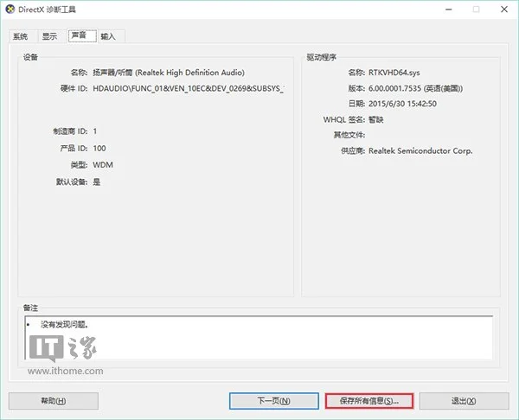
Task: Select the speaker device name value
Action: tap(168, 73)
